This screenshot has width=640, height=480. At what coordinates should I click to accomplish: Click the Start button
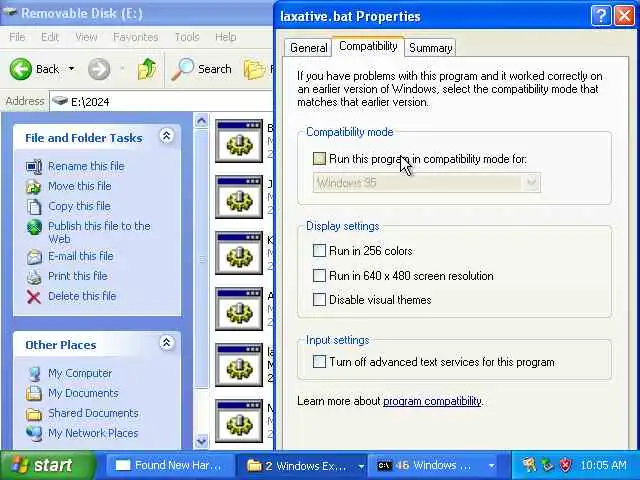point(47,465)
